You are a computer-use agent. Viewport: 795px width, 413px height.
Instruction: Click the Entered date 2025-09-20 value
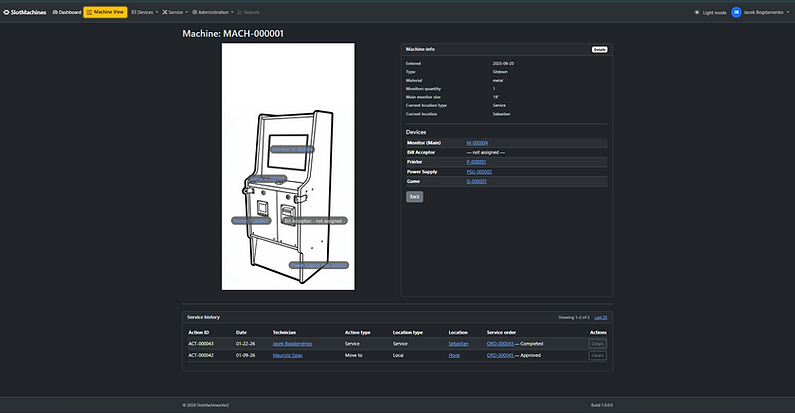coord(503,63)
